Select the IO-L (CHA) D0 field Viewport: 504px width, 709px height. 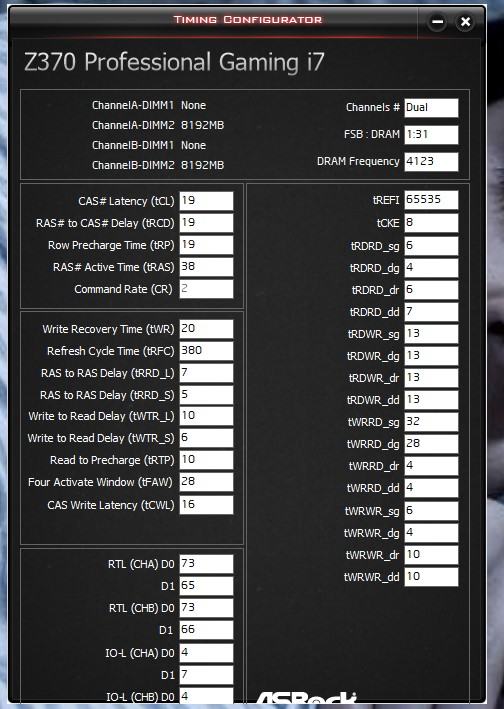[x=207, y=653]
